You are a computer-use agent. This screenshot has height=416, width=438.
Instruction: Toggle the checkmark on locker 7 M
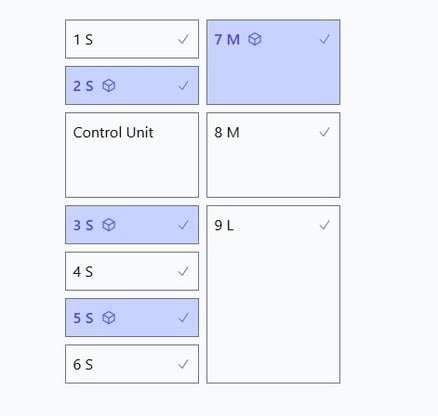tap(324, 40)
